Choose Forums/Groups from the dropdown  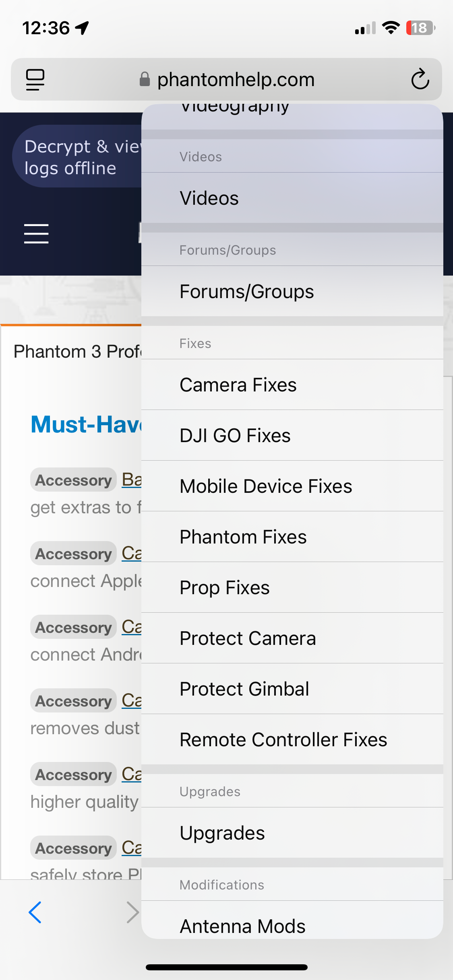[x=292, y=291]
